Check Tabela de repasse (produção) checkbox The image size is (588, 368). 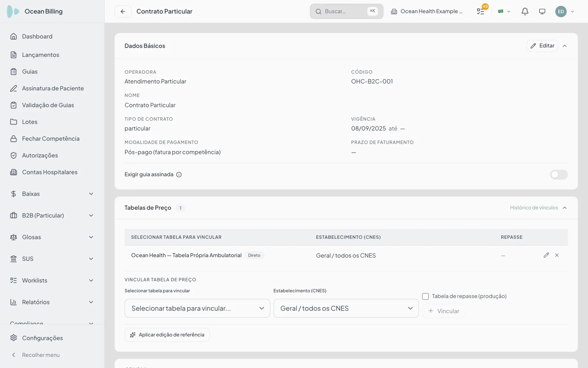tap(426, 296)
